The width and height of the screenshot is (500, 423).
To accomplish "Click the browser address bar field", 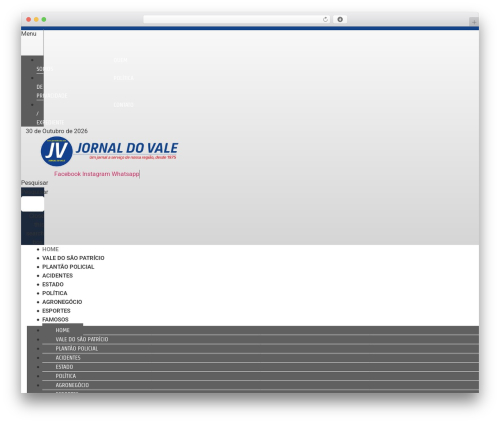I will coord(237,20).
